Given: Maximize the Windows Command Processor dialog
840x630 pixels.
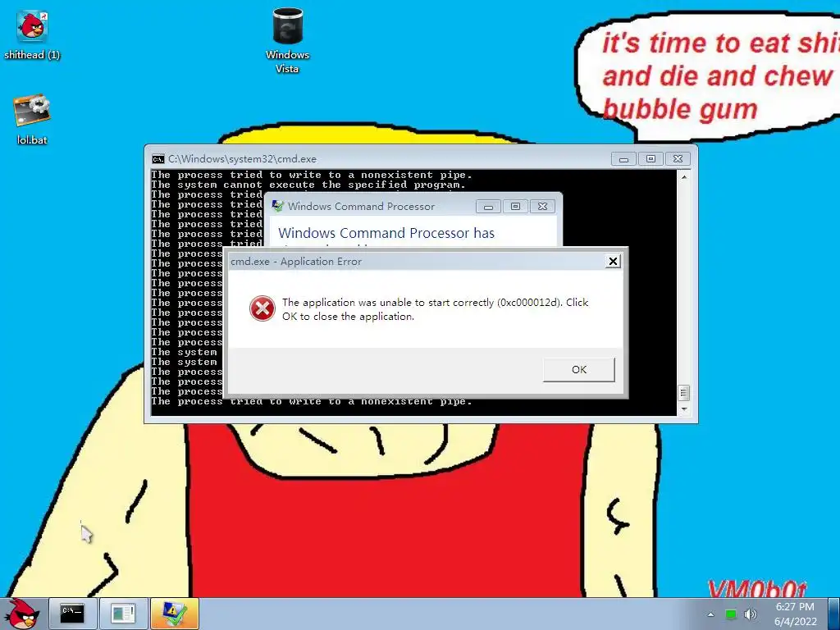Looking at the screenshot, I should coord(515,207).
